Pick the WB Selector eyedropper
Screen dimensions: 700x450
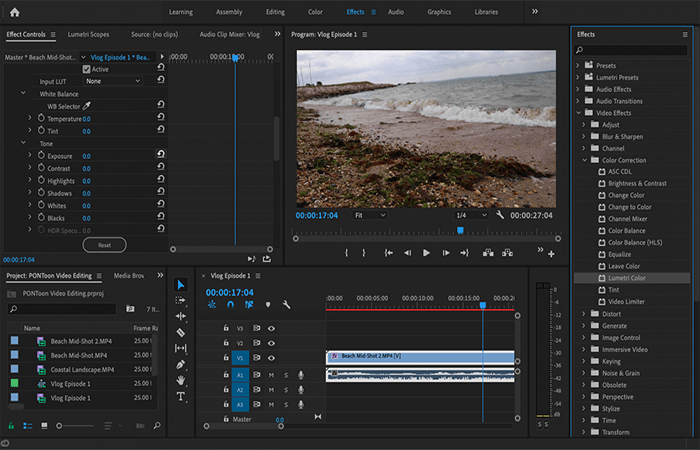coord(87,106)
